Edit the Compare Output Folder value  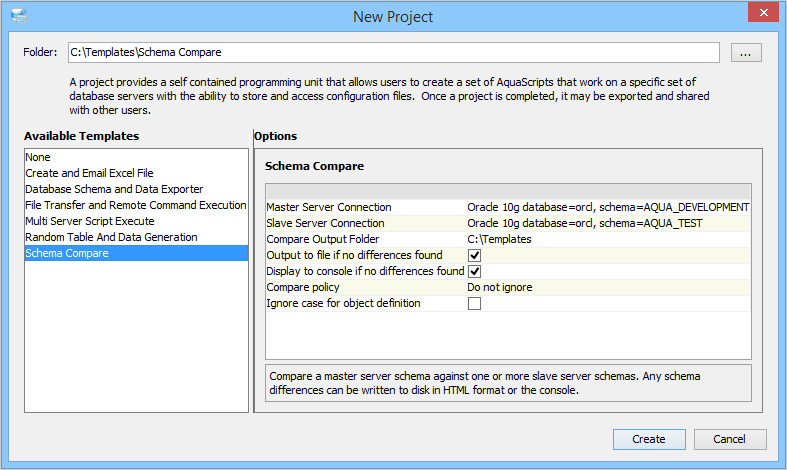pos(608,239)
